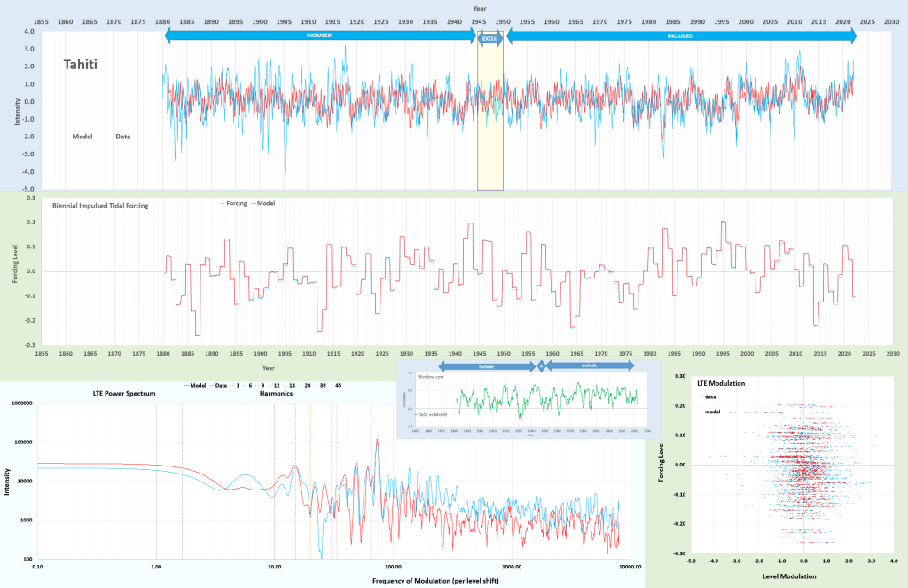Click the right Include arrow in Window corr inset
Image resolution: width=908 pixels, height=588 pixels.
pyautogui.click(x=589, y=365)
